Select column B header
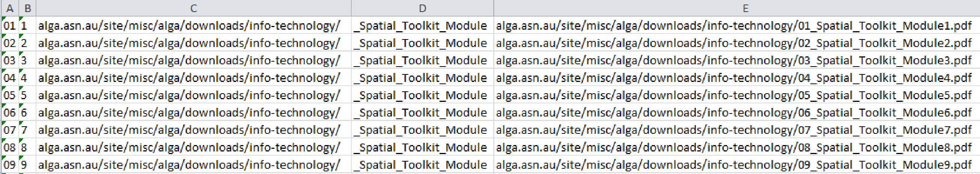Image resolution: width=980 pixels, height=174 pixels. click(27, 8)
